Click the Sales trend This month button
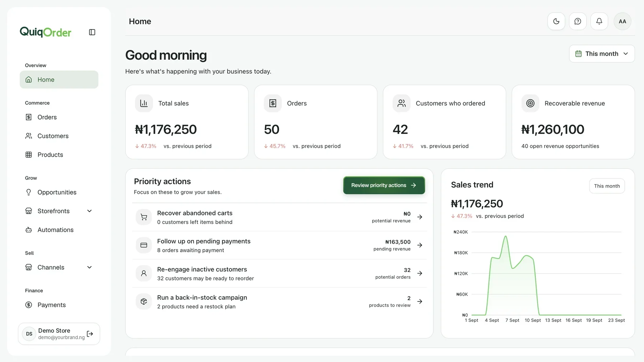The height and width of the screenshot is (362, 644). click(x=607, y=186)
